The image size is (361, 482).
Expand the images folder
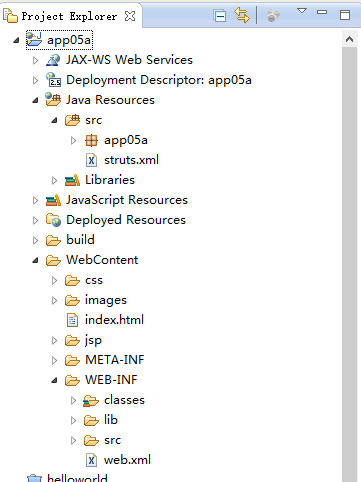[x=54, y=300]
